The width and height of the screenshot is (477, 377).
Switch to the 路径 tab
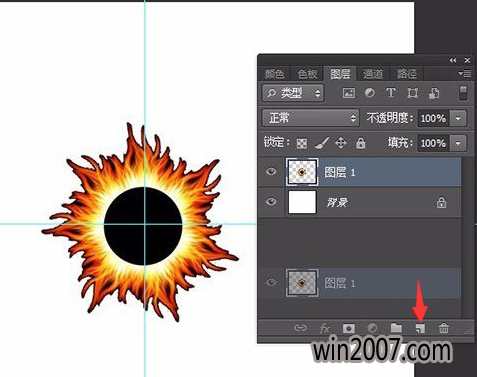click(x=406, y=73)
